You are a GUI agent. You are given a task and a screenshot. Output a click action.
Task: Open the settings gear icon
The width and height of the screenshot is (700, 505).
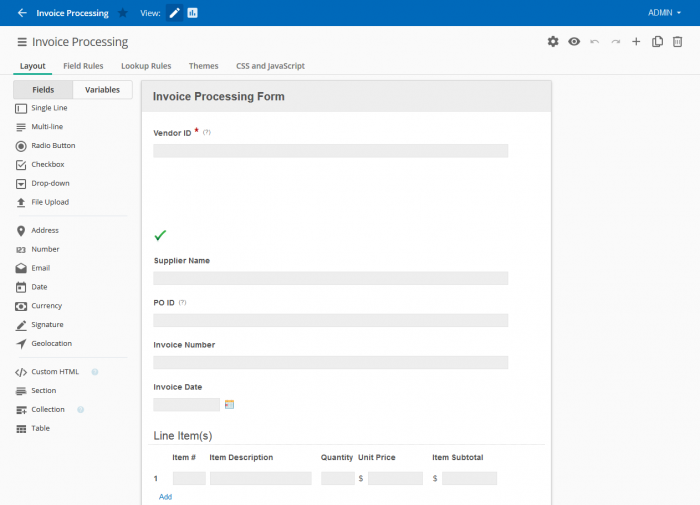tap(553, 42)
